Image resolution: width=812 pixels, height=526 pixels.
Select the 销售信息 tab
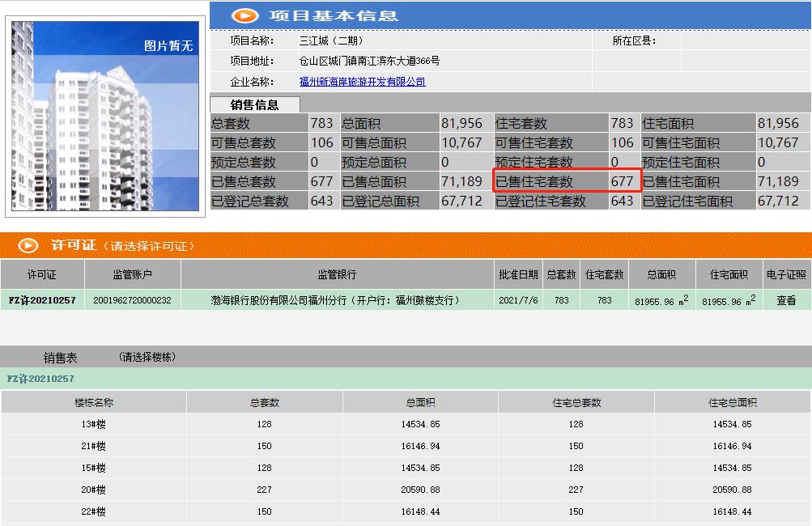pos(254,104)
